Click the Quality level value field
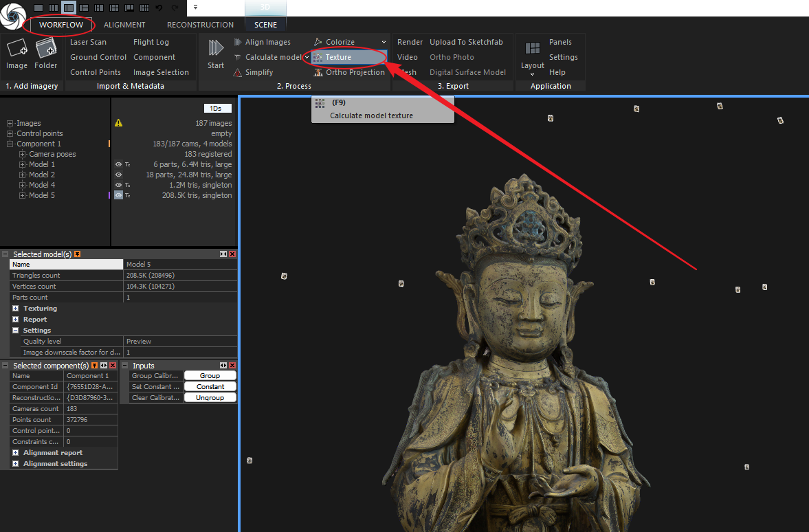 (180, 342)
